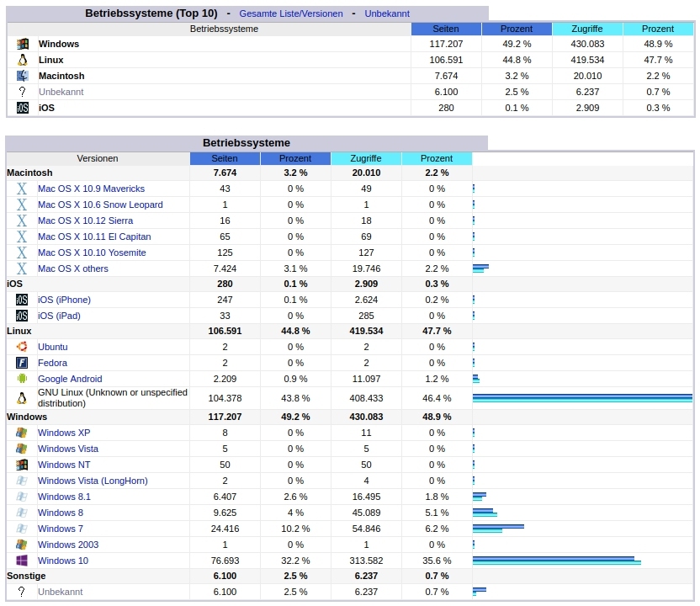Click the GNU Linux usage bar
This screenshot has height=606, width=700.
pyautogui.click(x=582, y=398)
